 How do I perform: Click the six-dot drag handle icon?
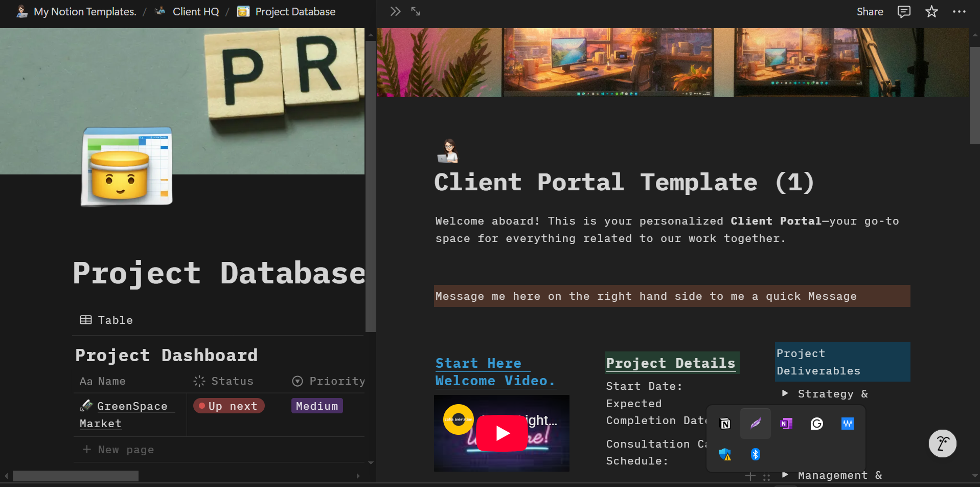click(x=766, y=477)
